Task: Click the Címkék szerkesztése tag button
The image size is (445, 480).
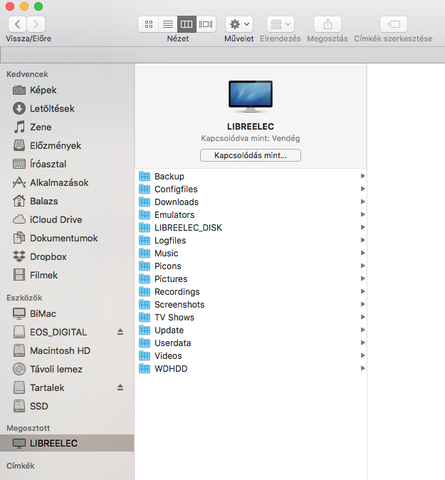Action: point(393,24)
